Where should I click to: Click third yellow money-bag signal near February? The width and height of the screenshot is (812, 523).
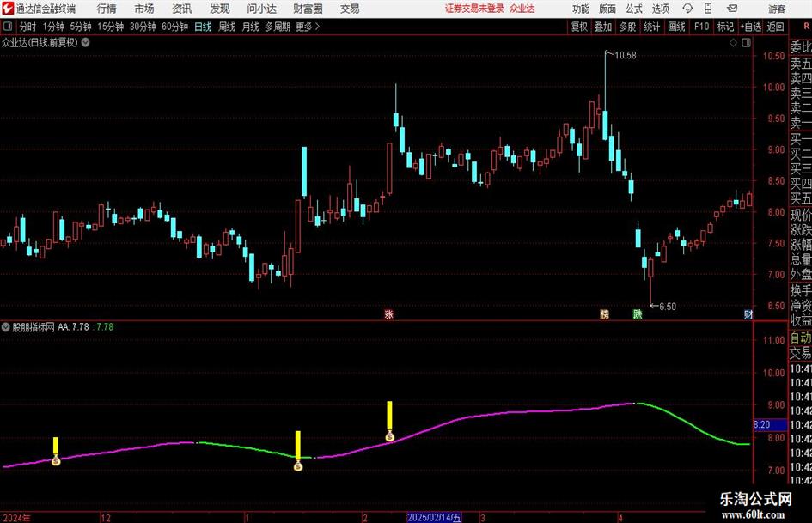389,436
